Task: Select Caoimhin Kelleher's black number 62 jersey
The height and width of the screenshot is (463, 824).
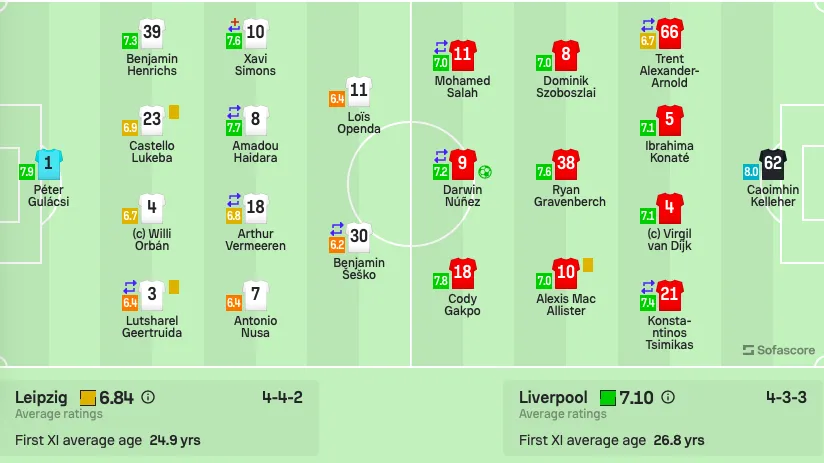Action: click(773, 164)
